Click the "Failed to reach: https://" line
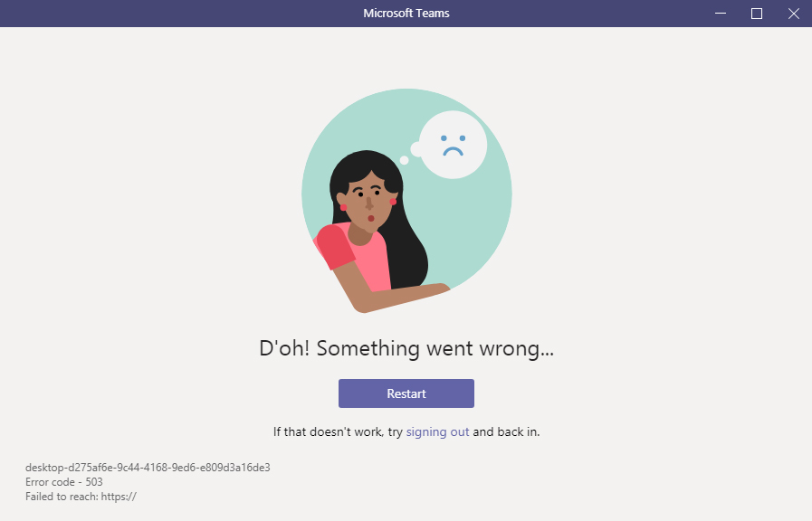812x521 pixels. (81, 497)
